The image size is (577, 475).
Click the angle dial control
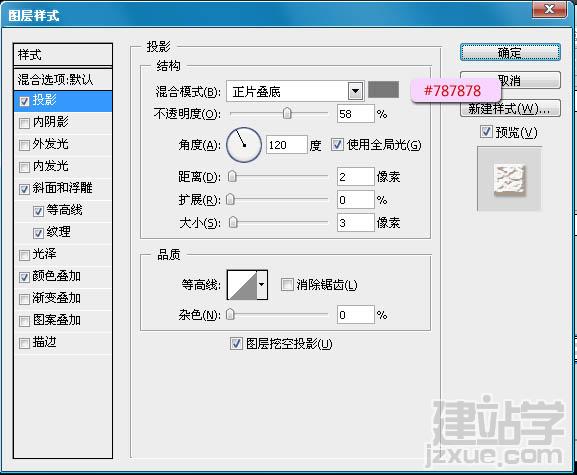(244, 145)
